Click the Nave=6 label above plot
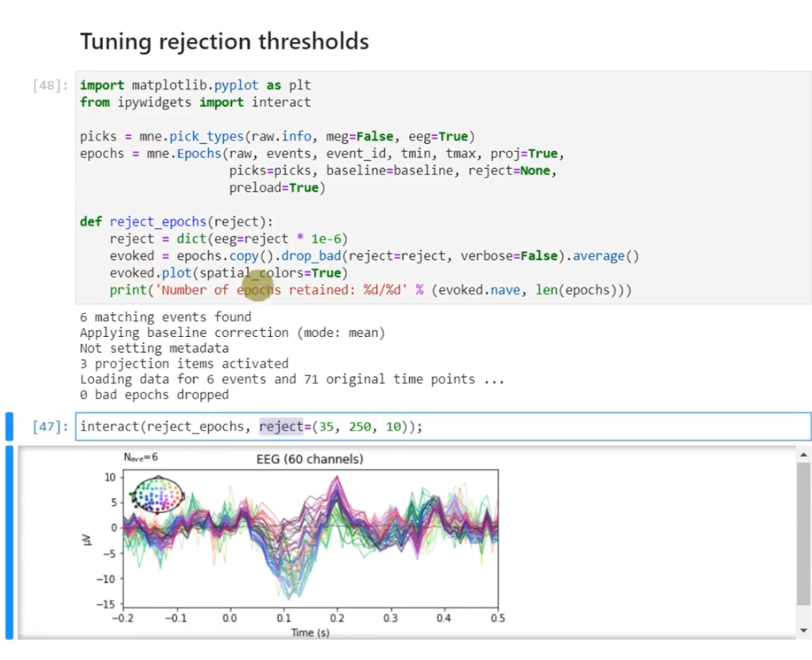The width and height of the screenshot is (812, 660). pos(141,456)
